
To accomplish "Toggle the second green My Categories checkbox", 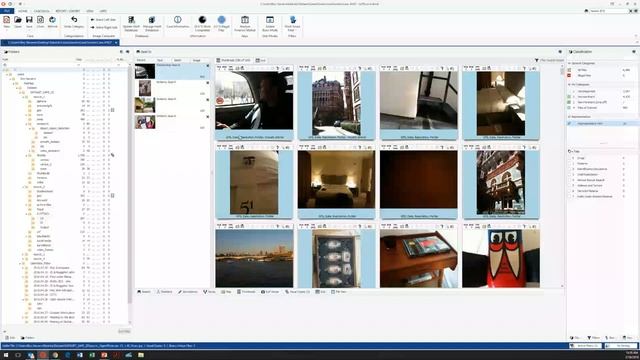I will 569,102.
